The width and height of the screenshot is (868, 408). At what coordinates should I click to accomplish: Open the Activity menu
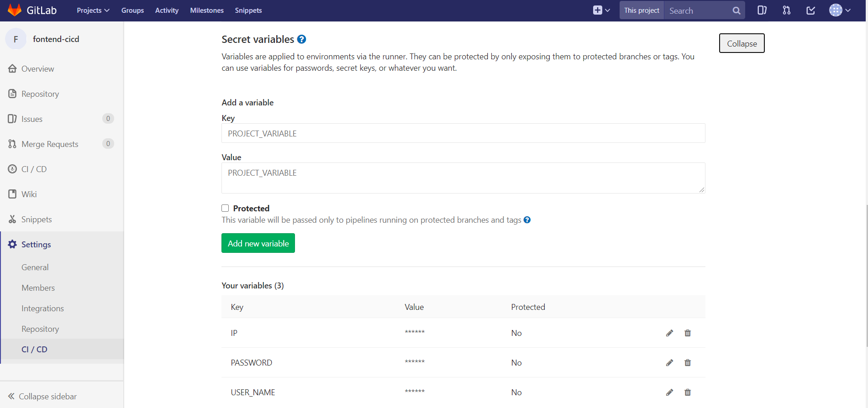[x=167, y=10]
